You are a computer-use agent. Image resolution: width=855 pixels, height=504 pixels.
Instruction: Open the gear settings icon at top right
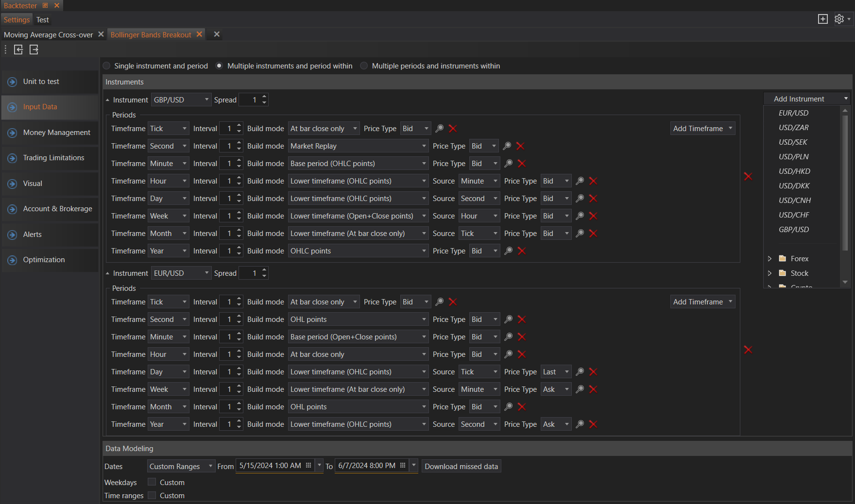pyautogui.click(x=839, y=19)
